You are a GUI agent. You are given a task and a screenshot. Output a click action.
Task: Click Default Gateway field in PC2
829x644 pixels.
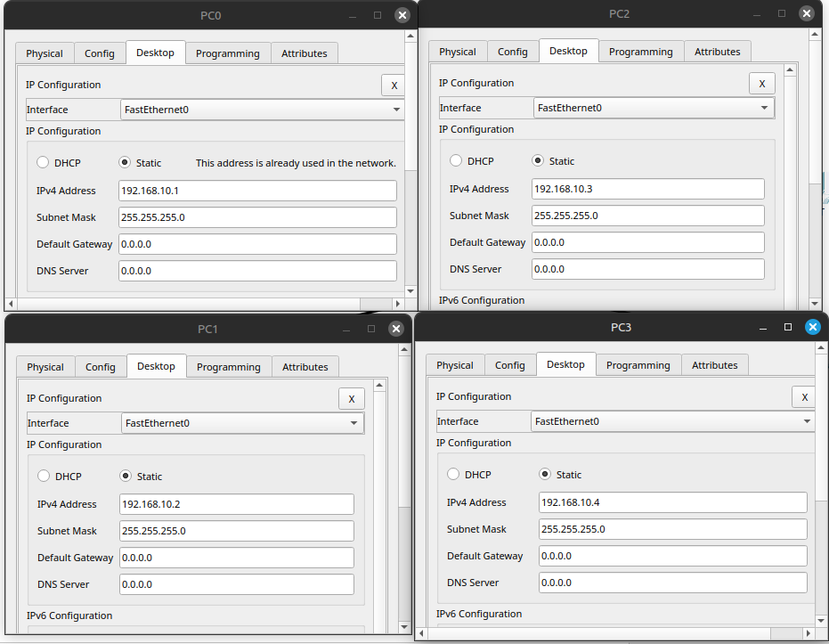click(648, 242)
